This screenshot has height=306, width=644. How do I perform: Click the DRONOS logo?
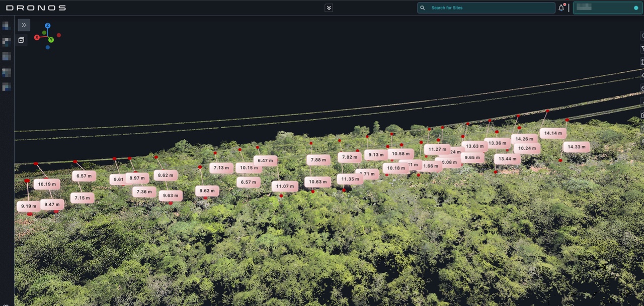(x=36, y=8)
